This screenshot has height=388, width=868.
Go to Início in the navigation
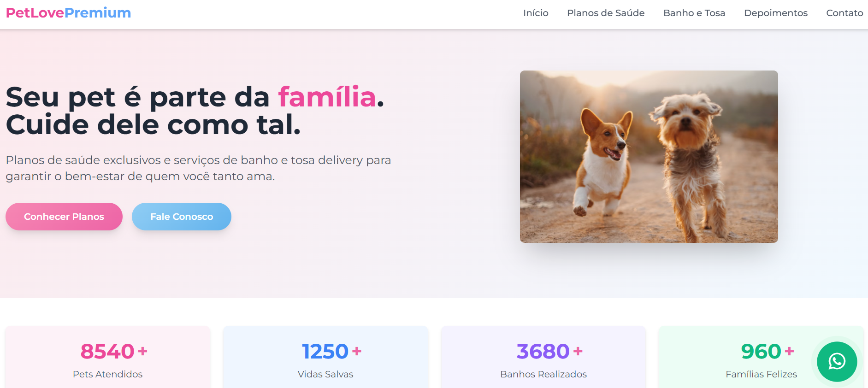pyautogui.click(x=536, y=13)
